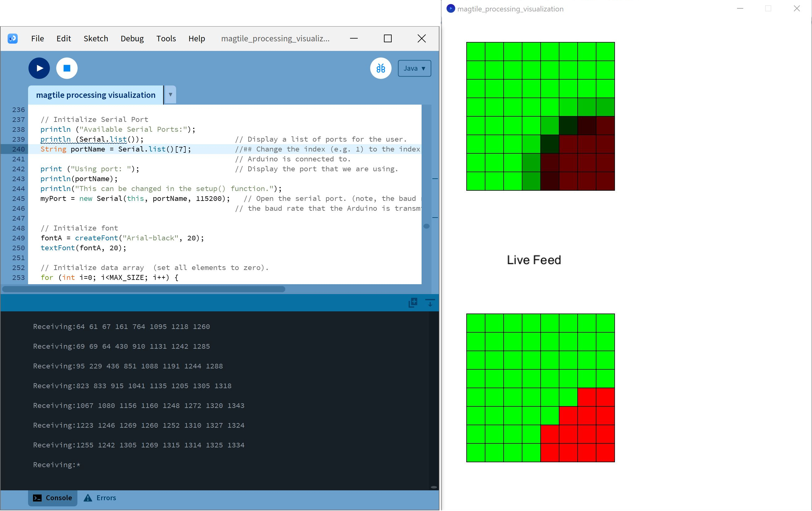The image size is (812, 511).
Task: Click the bottom-right red tile in the lower grid
Action: coord(605,453)
